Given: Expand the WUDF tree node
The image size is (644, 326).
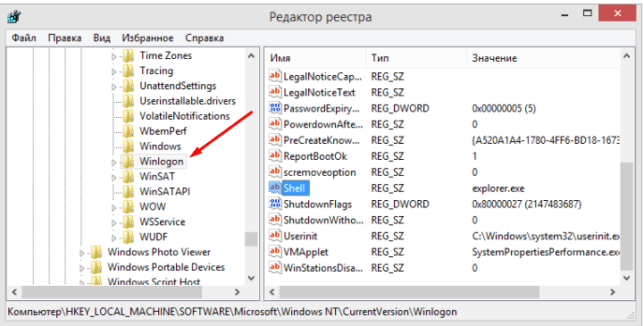Looking at the screenshot, I should (x=114, y=238).
